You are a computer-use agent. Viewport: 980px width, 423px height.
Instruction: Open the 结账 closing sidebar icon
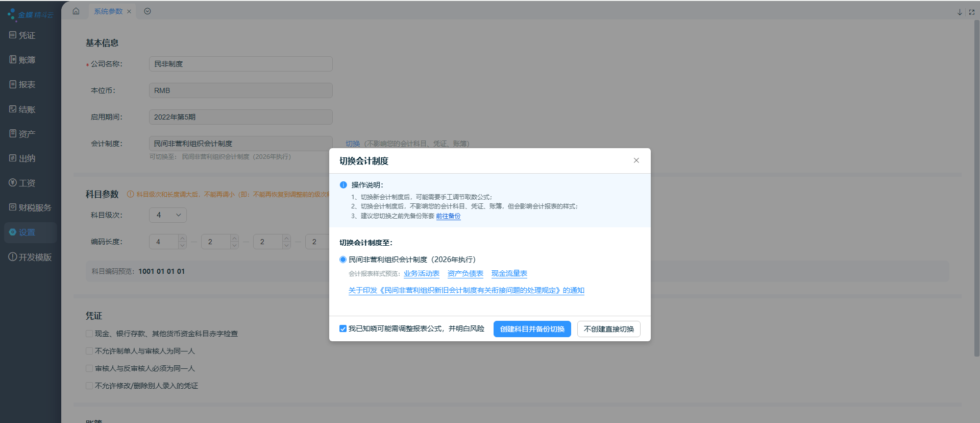click(x=13, y=109)
